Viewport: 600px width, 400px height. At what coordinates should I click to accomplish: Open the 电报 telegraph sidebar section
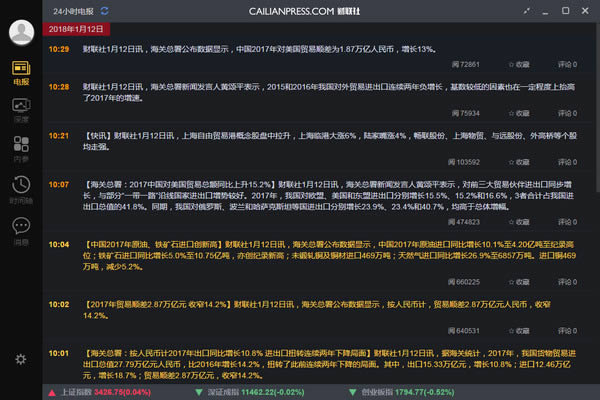[x=21, y=72]
